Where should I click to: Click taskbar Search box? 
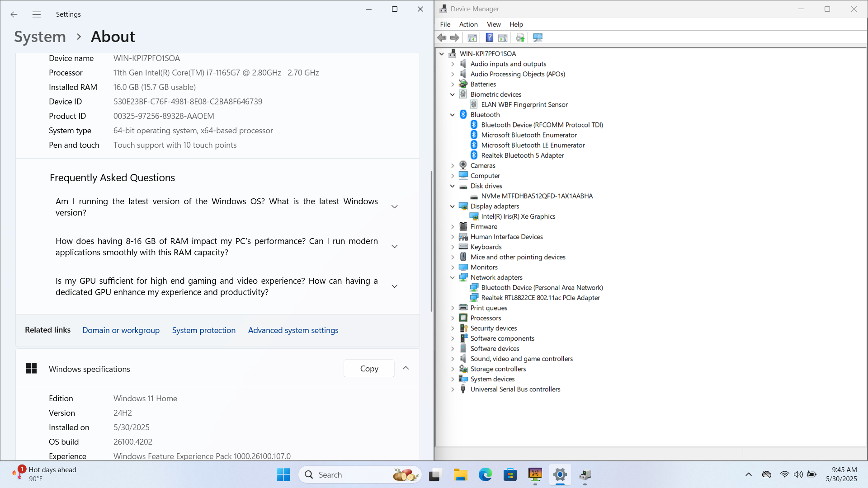point(360,475)
